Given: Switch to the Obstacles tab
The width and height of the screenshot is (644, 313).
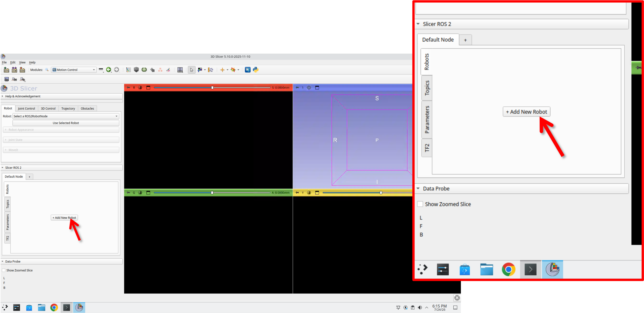Looking at the screenshot, I should pos(87,109).
